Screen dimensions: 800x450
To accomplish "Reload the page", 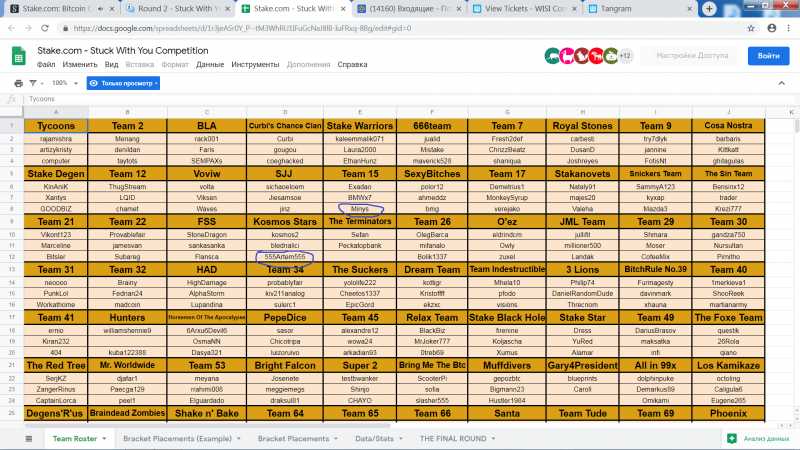I will click(45, 28).
